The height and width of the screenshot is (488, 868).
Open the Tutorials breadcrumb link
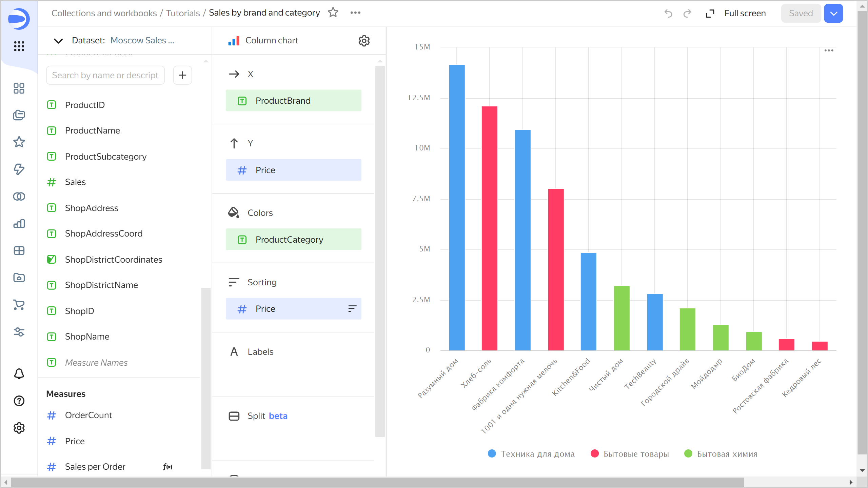click(x=183, y=13)
